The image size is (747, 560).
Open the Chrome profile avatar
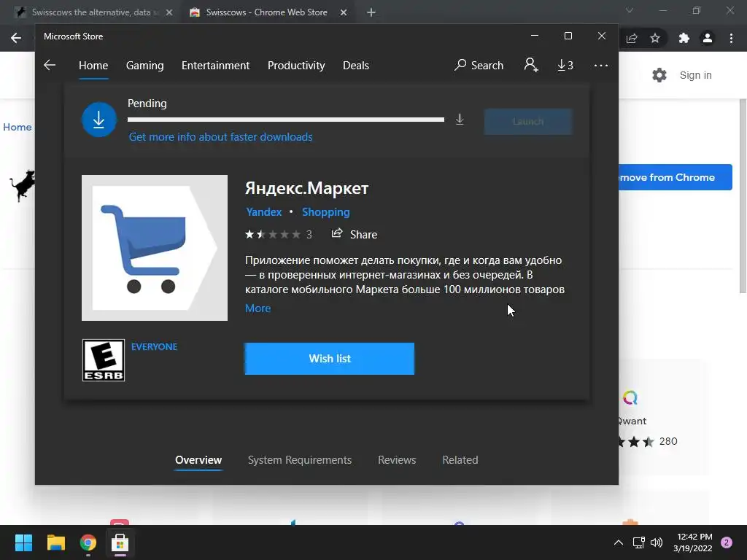708,38
